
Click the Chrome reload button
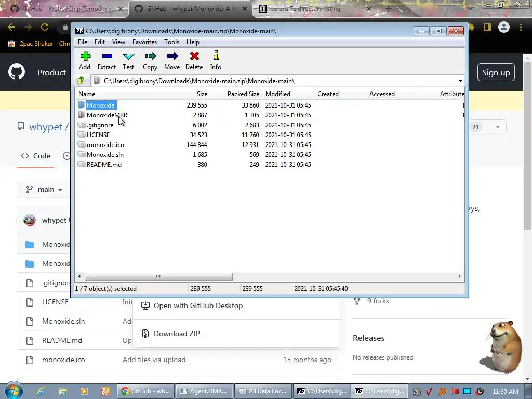pos(45,27)
